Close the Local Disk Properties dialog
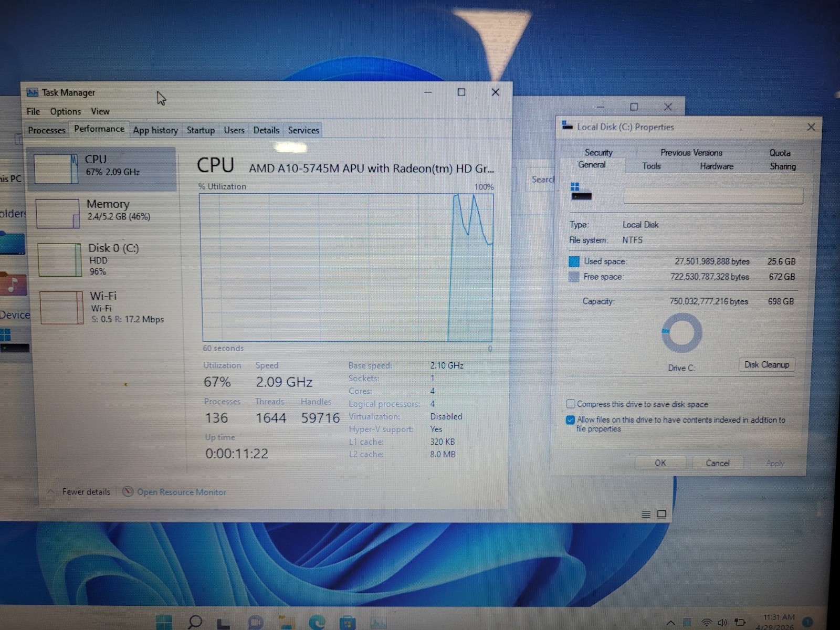840x630 pixels. (811, 127)
